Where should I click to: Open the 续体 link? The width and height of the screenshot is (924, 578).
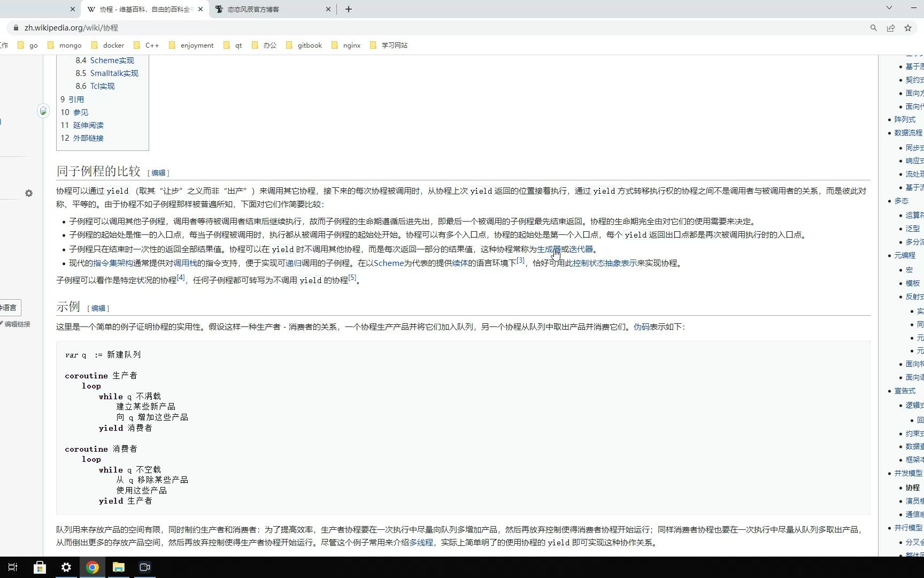coord(460,263)
